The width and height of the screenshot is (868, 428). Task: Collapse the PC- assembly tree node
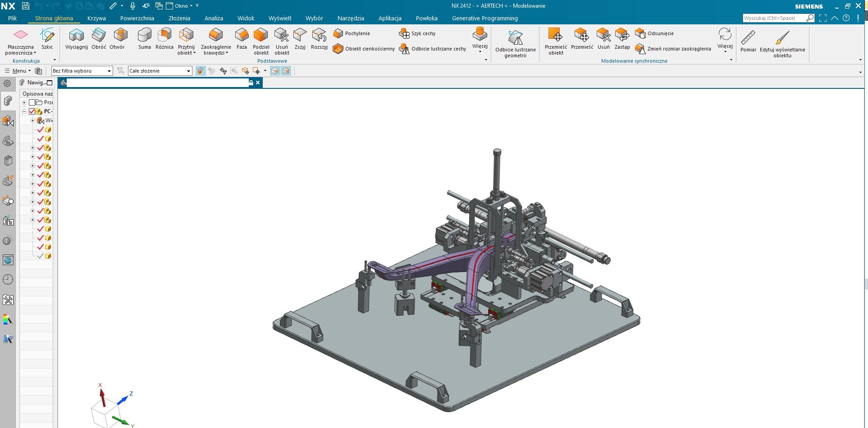(x=24, y=111)
